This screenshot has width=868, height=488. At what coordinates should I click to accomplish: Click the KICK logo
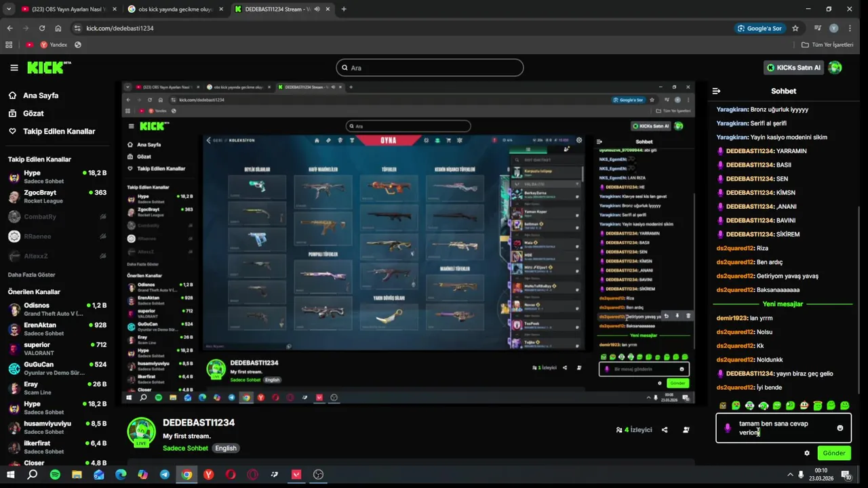[x=49, y=67]
